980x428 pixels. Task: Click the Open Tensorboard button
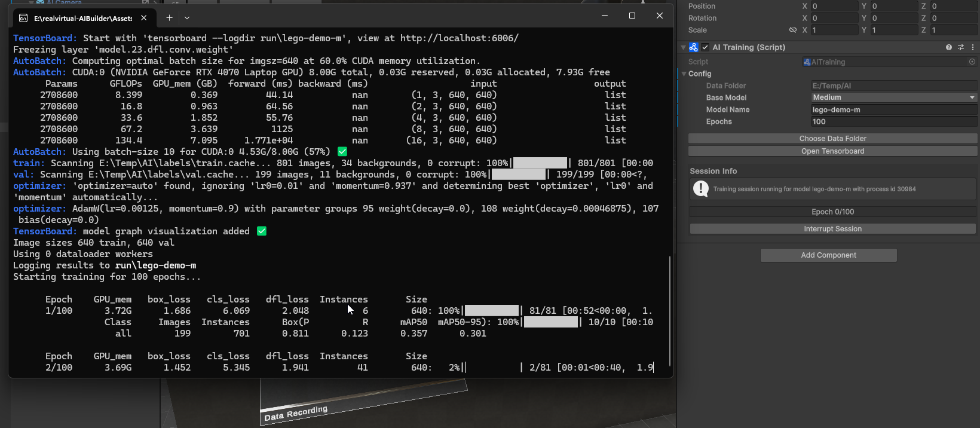832,151
